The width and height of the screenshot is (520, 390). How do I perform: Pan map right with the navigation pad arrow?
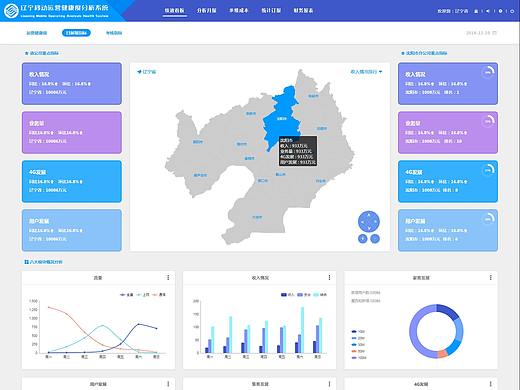pyautogui.click(x=375, y=221)
